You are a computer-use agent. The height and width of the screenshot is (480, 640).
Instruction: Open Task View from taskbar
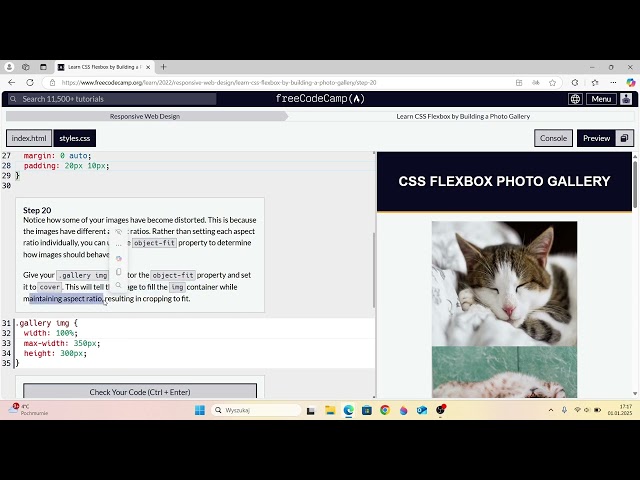311,411
